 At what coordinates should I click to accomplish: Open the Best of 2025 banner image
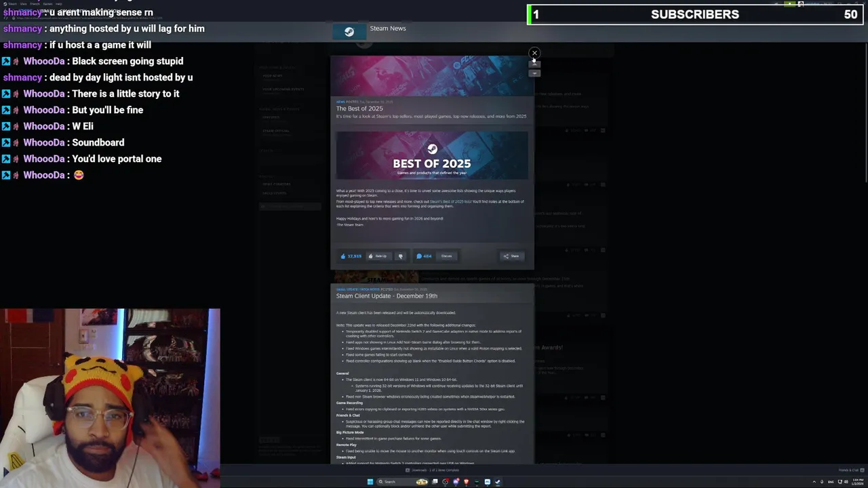[432, 156]
